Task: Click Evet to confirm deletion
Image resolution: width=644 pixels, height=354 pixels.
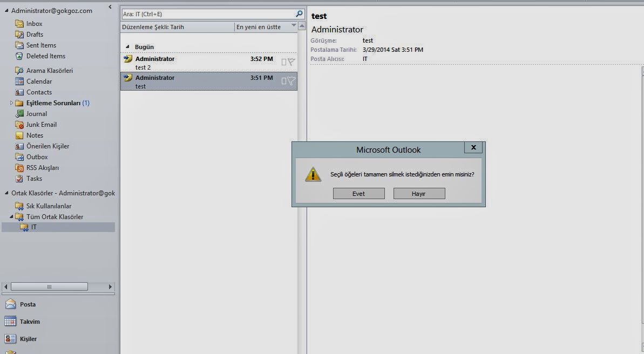Action: 358,194
